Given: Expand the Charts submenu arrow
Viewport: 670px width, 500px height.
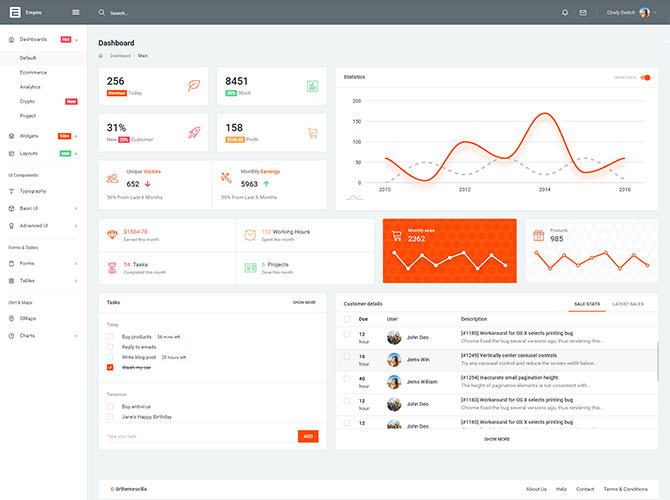Looking at the screenshot, I should point(76,336).
